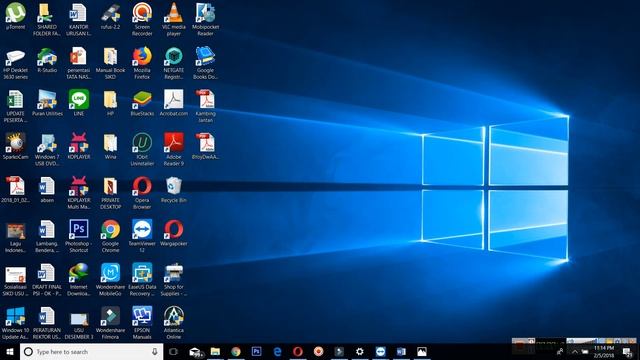Screen dimensions: 640x360
Task: Launch TeamViewer 12 desktop shortcut
Action: pos(142,236)
